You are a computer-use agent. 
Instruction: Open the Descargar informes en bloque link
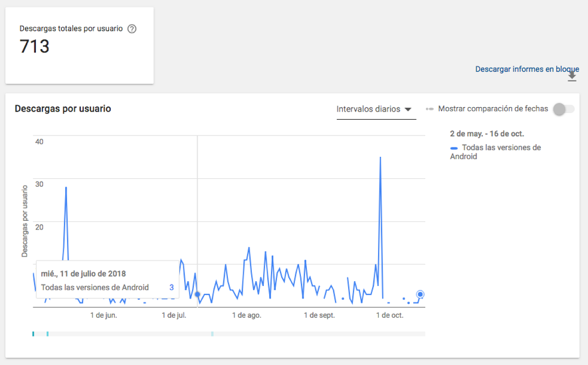point(526,69)
